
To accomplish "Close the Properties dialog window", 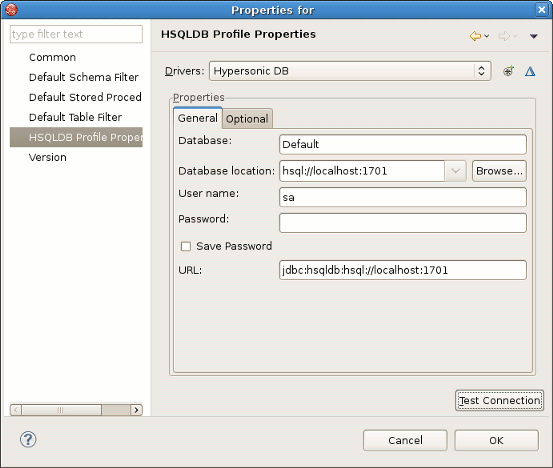I will click(541, 10).
